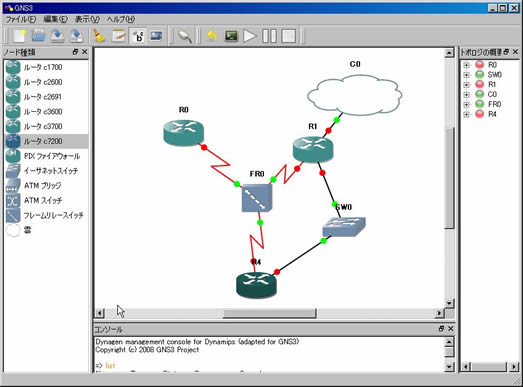Click the undo yellow arrow icon

[212, 36]
